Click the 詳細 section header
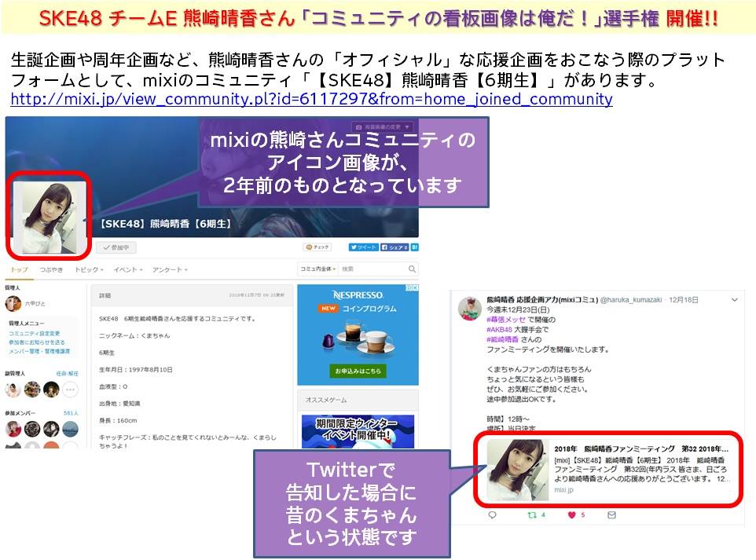This screenshot has height=560, width=756. (x=105, y=295)
